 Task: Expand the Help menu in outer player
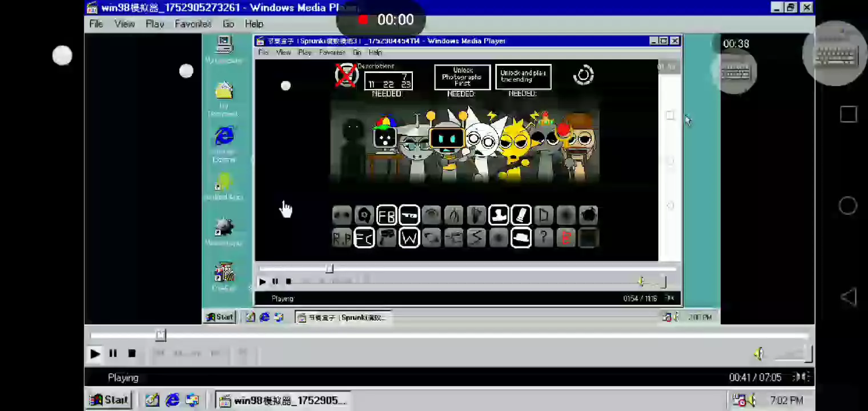coord(254,24)
